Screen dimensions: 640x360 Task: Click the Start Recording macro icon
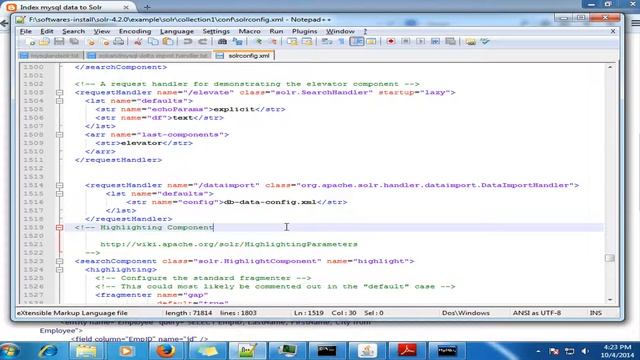coord(391,42)
